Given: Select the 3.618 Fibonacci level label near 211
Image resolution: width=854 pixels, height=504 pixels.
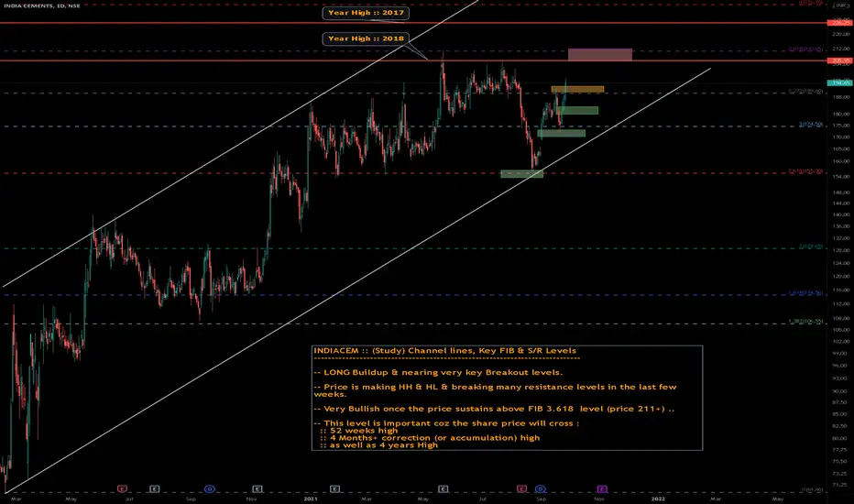Looking at the screenshot, I should coord(805,49).
